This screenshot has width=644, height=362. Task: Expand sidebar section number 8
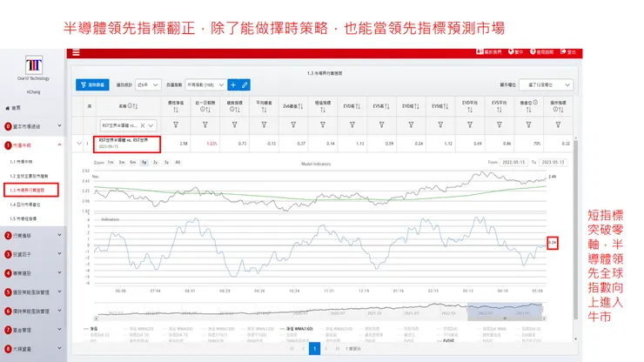[x=33, y=348]
